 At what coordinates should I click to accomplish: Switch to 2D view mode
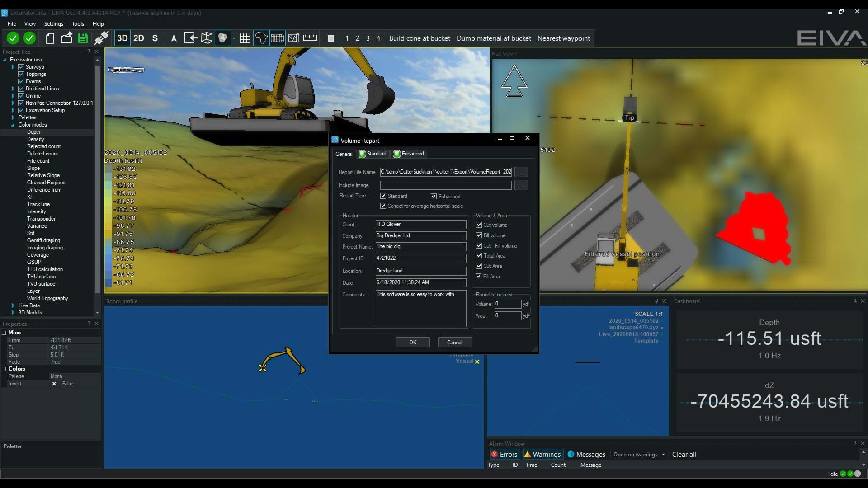(x=139, y=38)
